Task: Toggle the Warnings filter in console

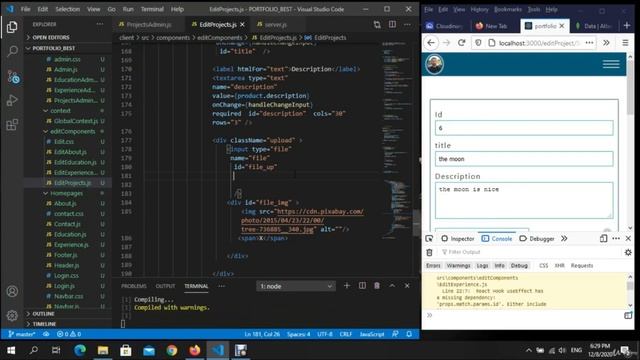Action: click(x=458, y=266)
